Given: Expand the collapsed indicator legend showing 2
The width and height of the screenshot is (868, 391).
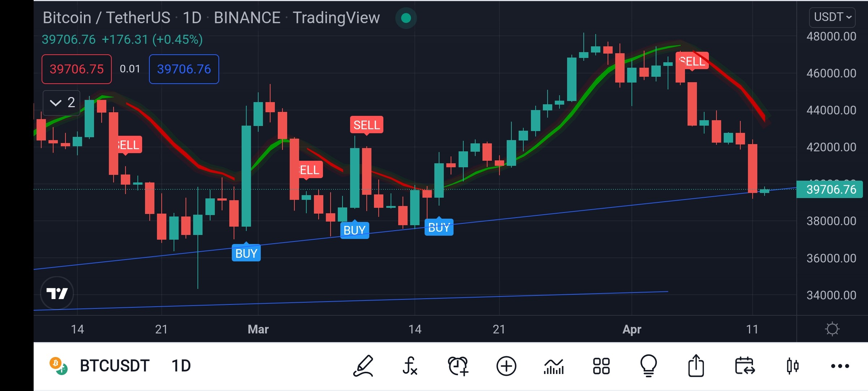Looking at the screenshot, I should coord(61,103).
